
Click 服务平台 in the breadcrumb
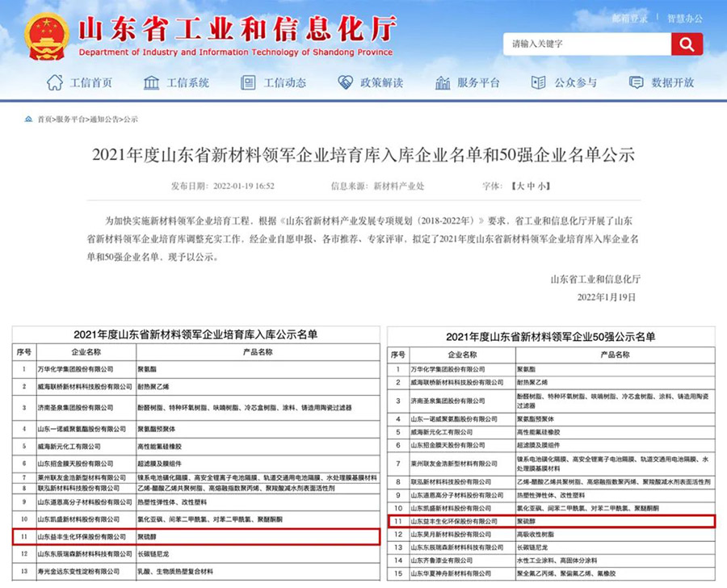coord(70,120)
